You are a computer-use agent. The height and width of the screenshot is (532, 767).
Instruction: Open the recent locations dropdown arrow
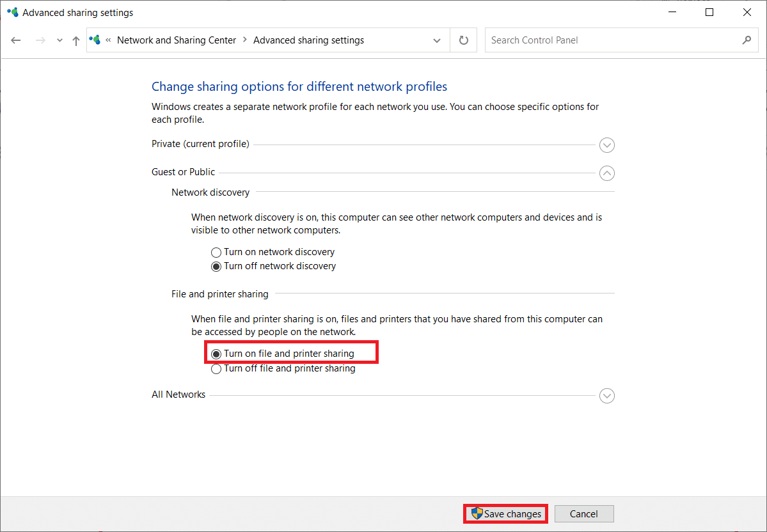click(x=59, y=40)
